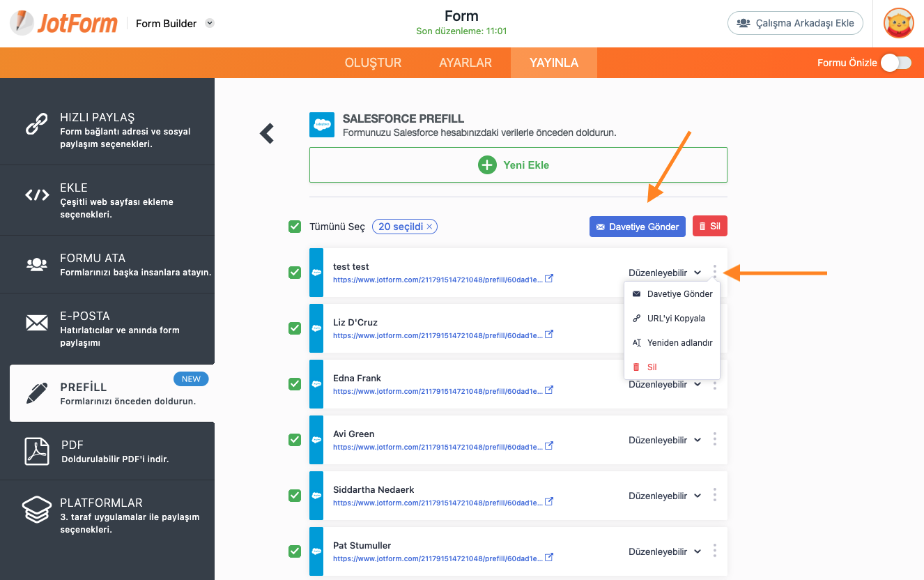Click the 'Son düzenleme: 11:01' text
Viewport: 924px width, 580px height.
click(461, 31)
